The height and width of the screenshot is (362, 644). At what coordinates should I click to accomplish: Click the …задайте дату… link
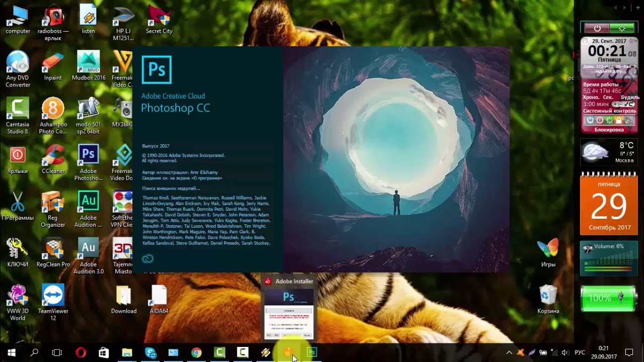(x=609, y=71)
